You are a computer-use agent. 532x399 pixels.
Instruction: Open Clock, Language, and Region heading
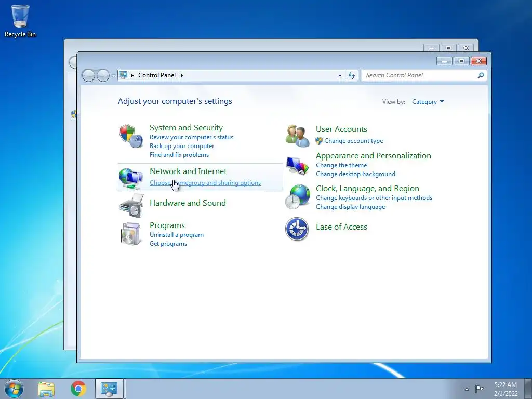click(x=367, y=188)
